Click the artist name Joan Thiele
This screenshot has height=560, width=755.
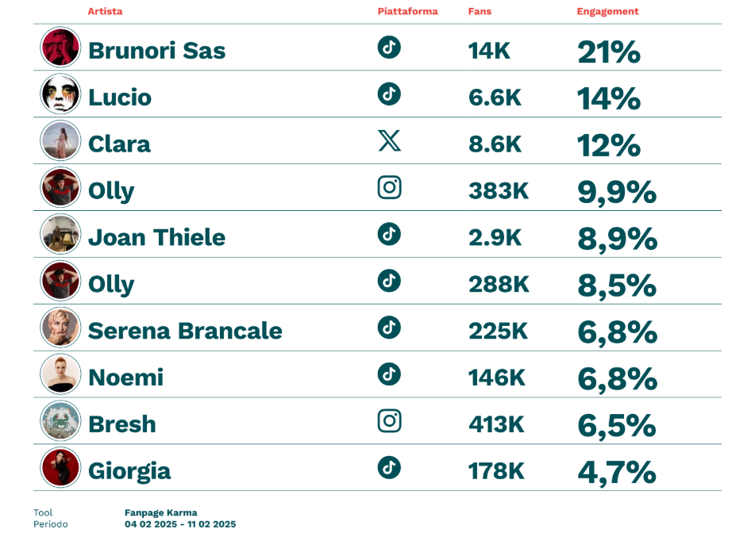coord(156,237)
